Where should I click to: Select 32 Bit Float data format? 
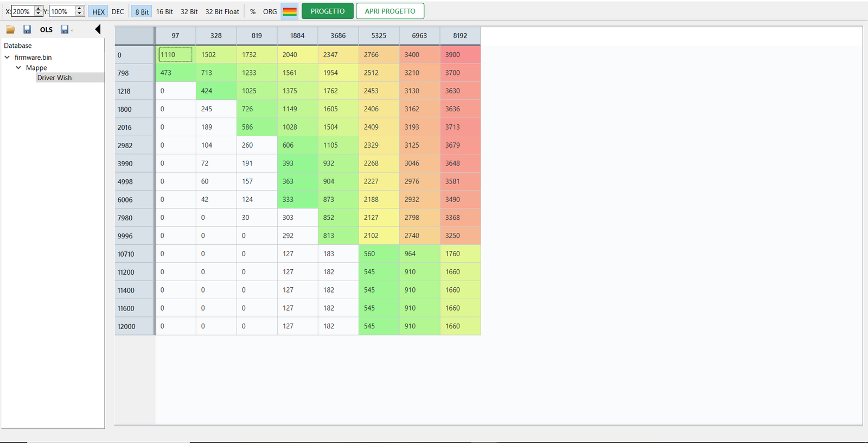click(222, 11)
